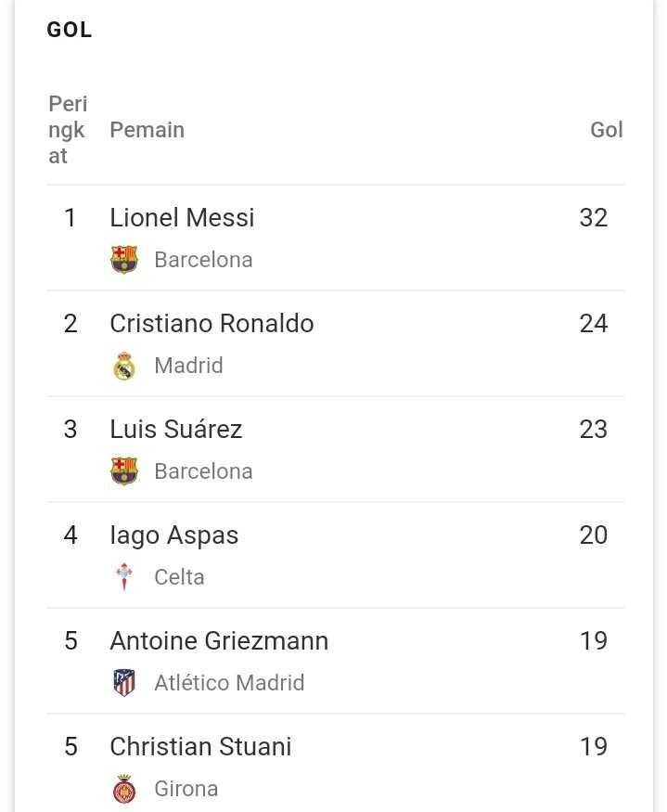Image resolution: width=667 pixels, height=812 pixels.
Task: Click the Celta team label
Action: (179, 577)
